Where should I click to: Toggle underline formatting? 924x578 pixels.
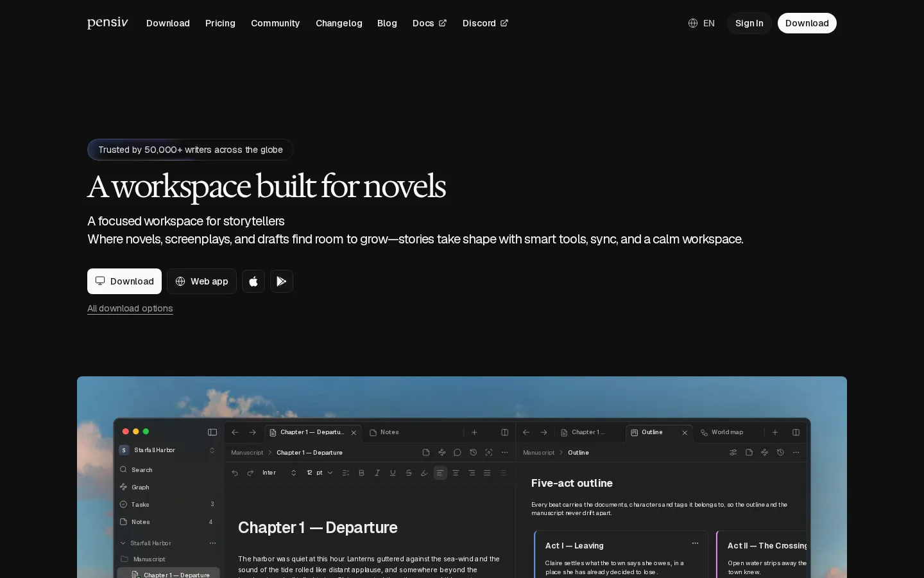pos(393,473)
